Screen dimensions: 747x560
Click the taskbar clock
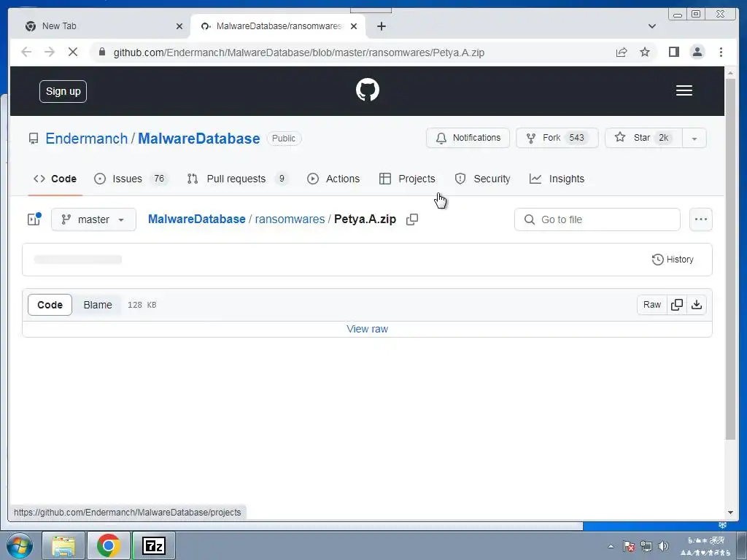[x=705, y=546]
